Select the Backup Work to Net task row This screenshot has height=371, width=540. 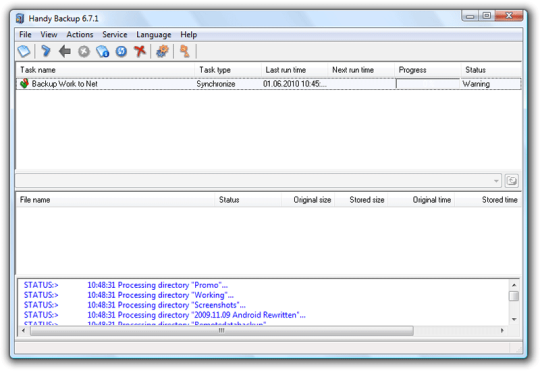[268, 84]
